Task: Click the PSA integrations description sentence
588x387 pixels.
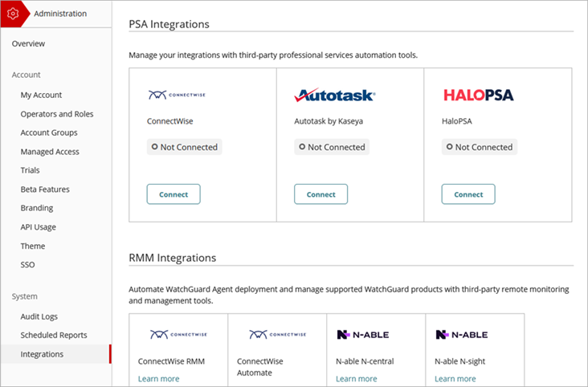Action: [273, 55]
